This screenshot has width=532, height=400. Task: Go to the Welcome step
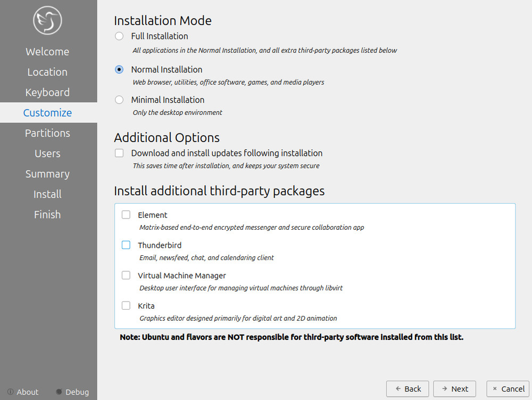click(x=47, y=52)
